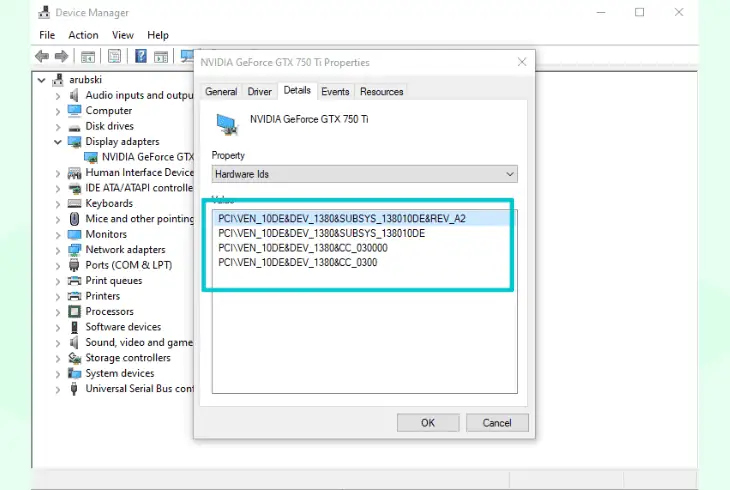This screenshot has height=490, width=730.
Task: Expand the Processors node
Action: [58, 312]
